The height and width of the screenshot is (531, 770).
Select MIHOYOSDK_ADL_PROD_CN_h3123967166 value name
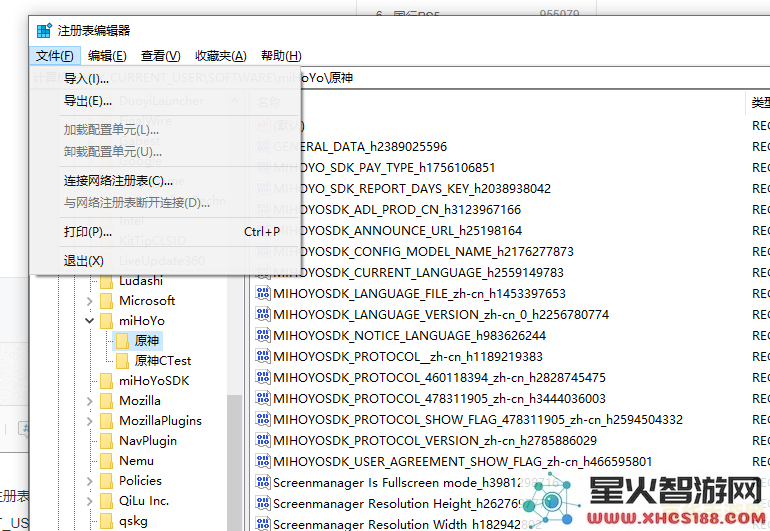click(x=397, y=210)
